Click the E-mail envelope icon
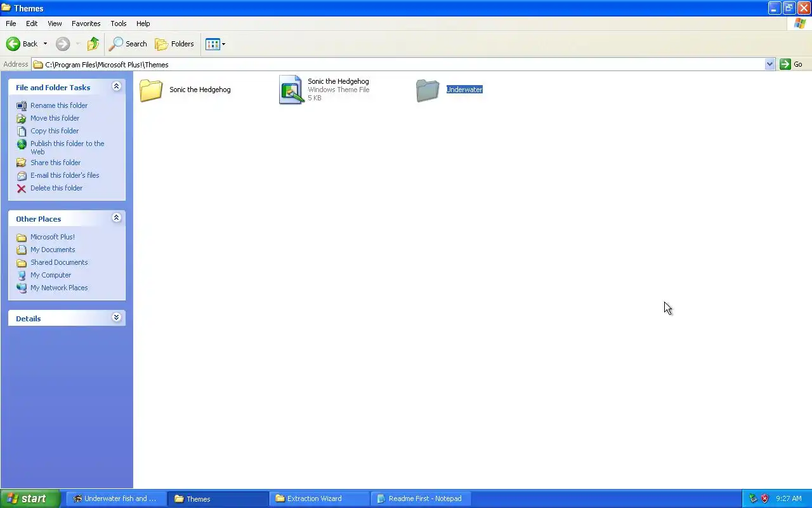Screen dimensions: 812x508 point(22,176)
